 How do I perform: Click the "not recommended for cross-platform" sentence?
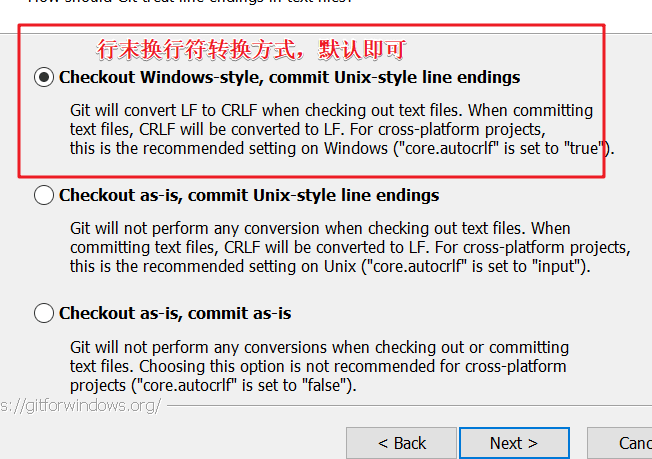[353, 366]
